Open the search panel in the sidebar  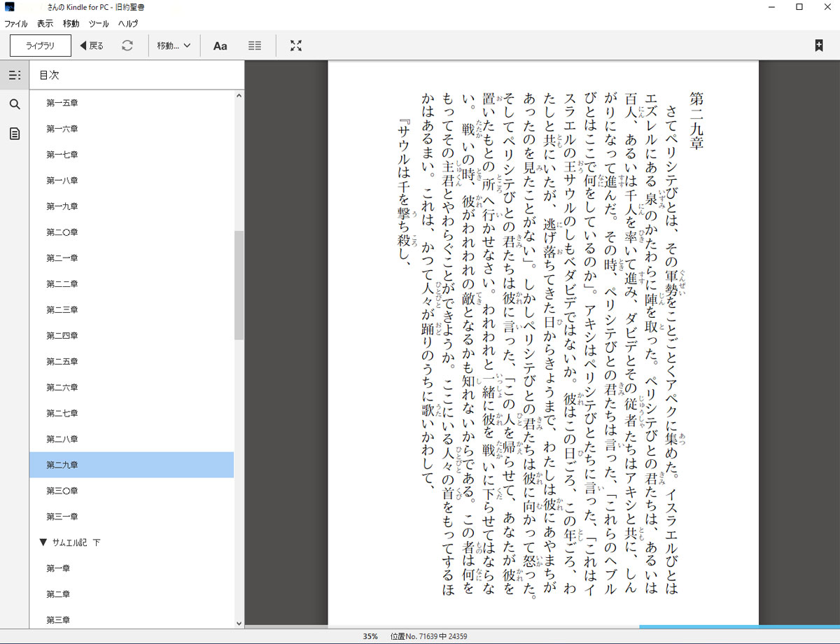click(15, 104)
